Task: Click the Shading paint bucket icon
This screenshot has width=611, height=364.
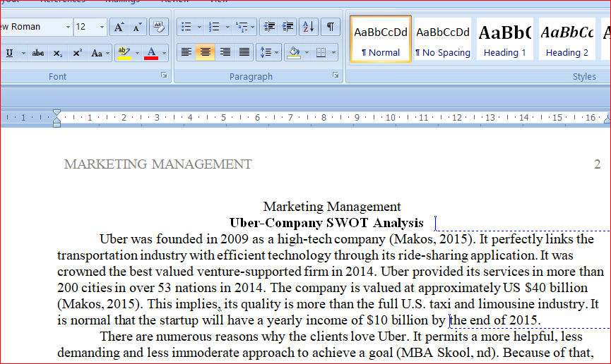Action: [x=294, y=52]
